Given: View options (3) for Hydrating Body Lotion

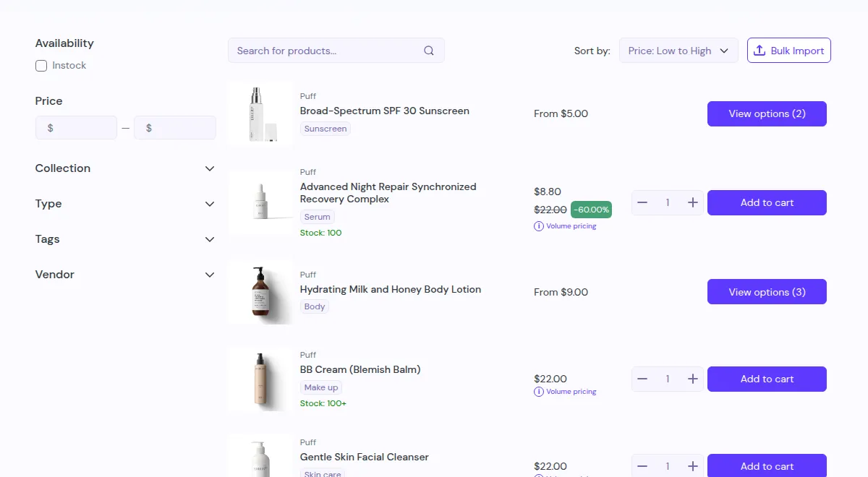Looking at the screenshot, I should click(x=767, y=292).
